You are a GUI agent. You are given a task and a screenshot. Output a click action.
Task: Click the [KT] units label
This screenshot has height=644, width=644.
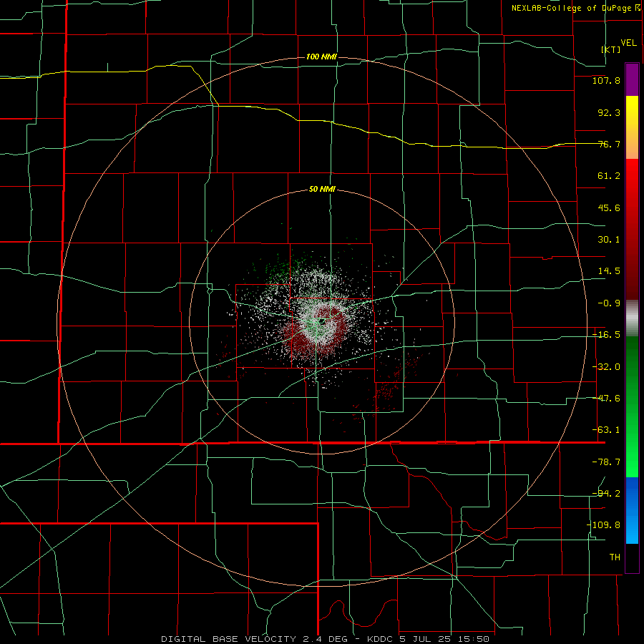pos(611,49)
